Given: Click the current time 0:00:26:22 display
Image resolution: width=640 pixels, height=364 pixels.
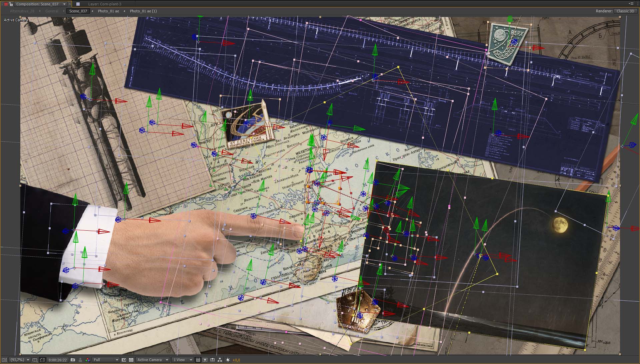Looking at the screenshot, I should 58,360.
